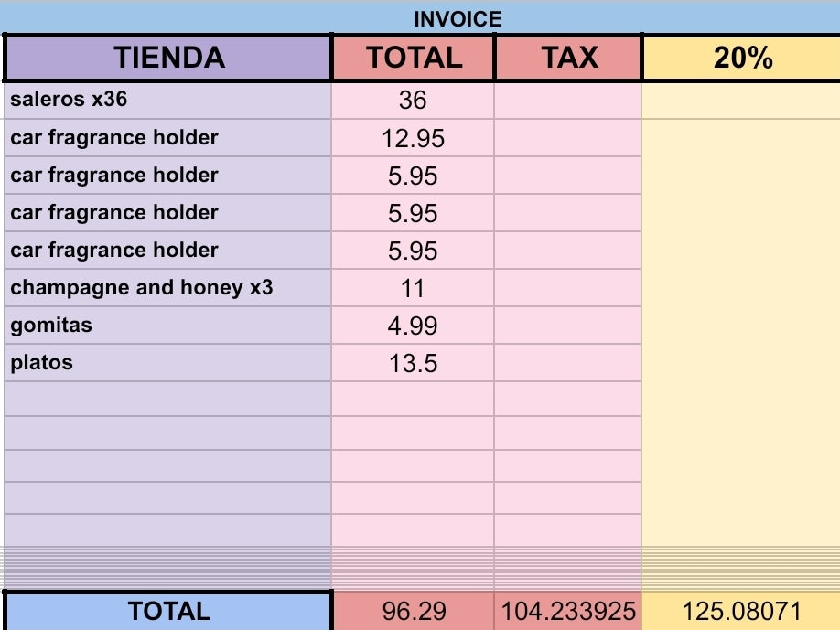Select the cell with value 36
Image resolution: width=840 pixels, height=630 pixels.
[x=413, y=100]
